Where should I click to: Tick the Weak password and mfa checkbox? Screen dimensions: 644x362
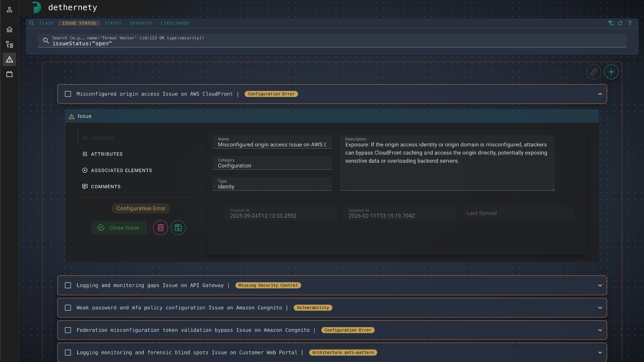click(67, 307)
